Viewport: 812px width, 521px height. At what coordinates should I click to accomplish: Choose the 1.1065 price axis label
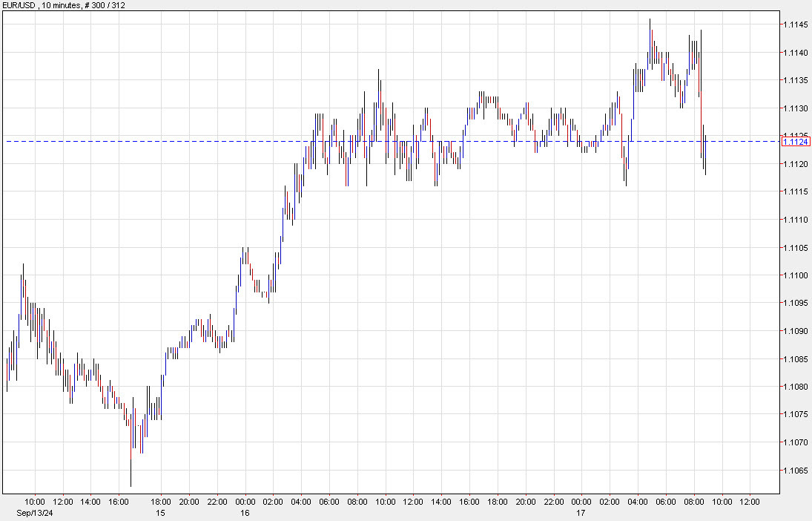pos(796,471)
